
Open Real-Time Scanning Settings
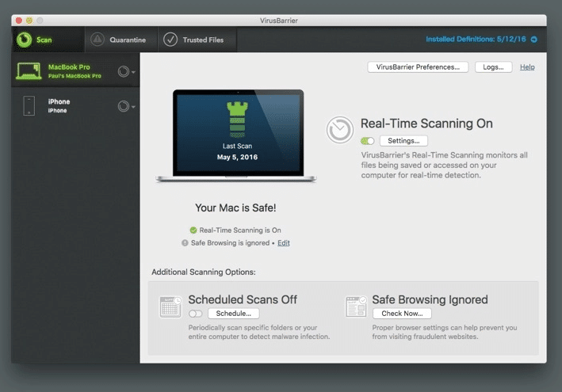point(403,141)
